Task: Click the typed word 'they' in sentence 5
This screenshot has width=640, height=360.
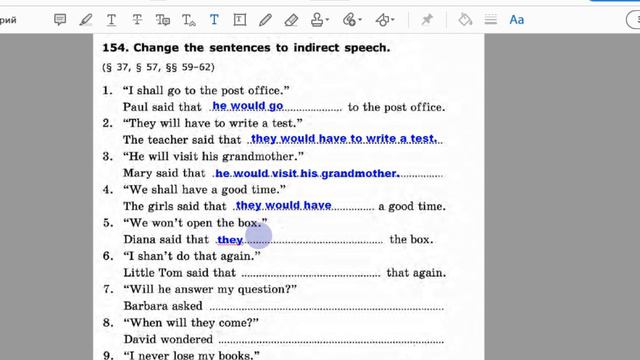Action: tap(230, 240)
